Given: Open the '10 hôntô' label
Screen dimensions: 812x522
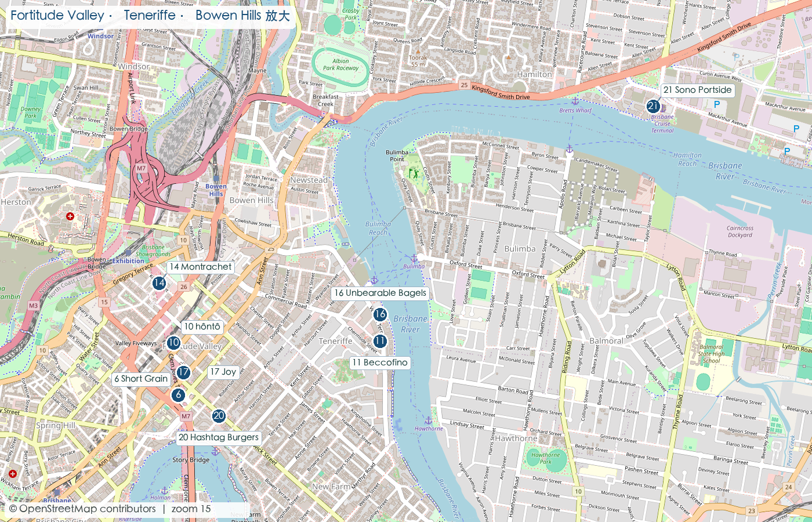Looking at the screenshot, I should [202, 327].
